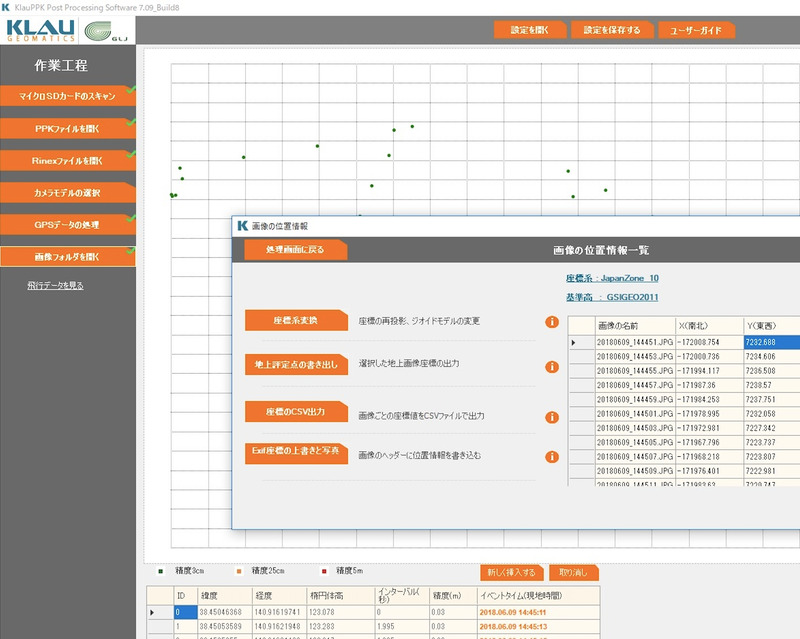
Task: Click the 設定を開く top button
Action: pyautogui.click(x=529, y=30)
